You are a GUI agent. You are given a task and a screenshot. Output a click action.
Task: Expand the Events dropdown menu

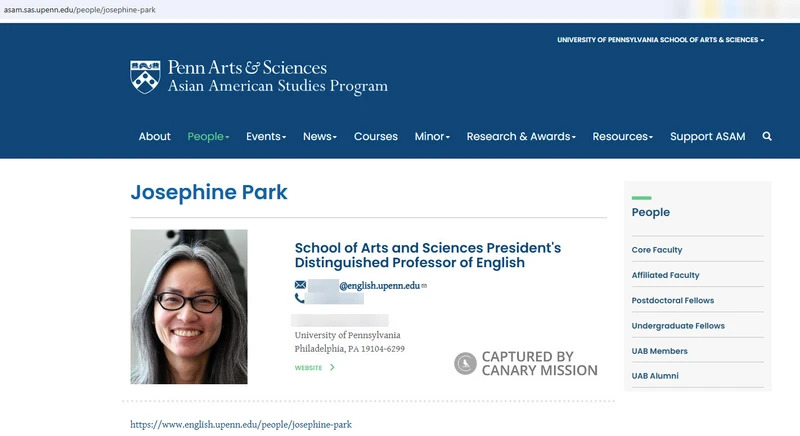pyautogui.click(x=266, y=136)
